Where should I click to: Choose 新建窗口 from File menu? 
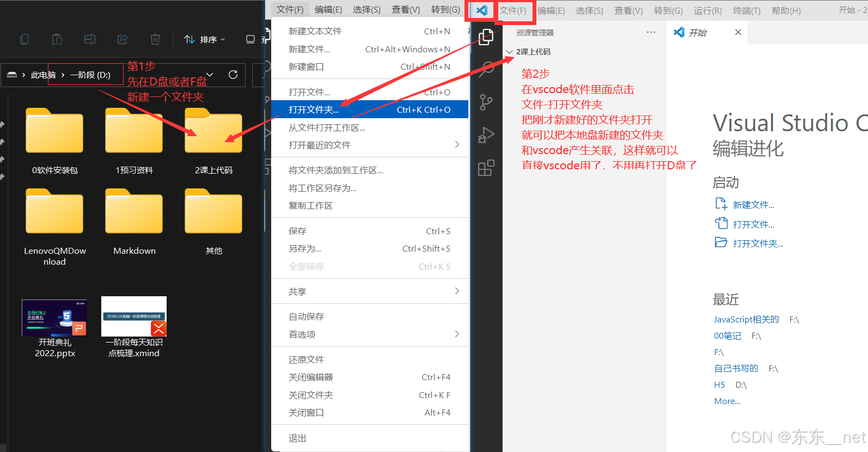tap(370, 66)
